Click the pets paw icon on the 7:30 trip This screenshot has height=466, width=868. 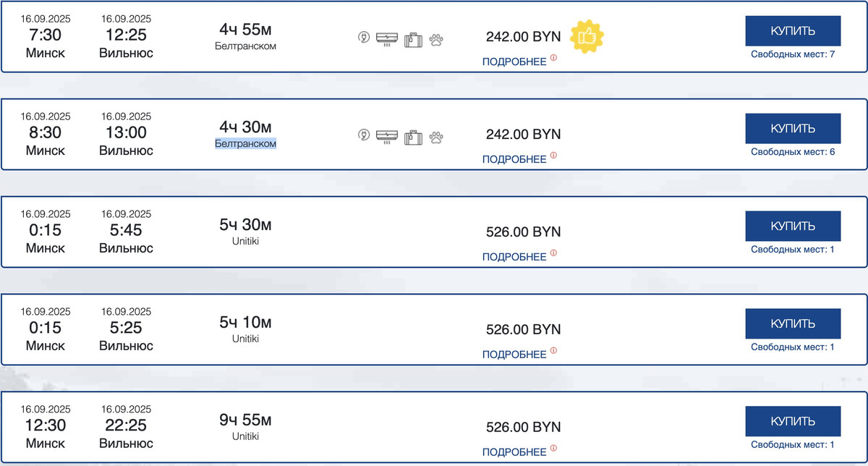pos(435,39)
